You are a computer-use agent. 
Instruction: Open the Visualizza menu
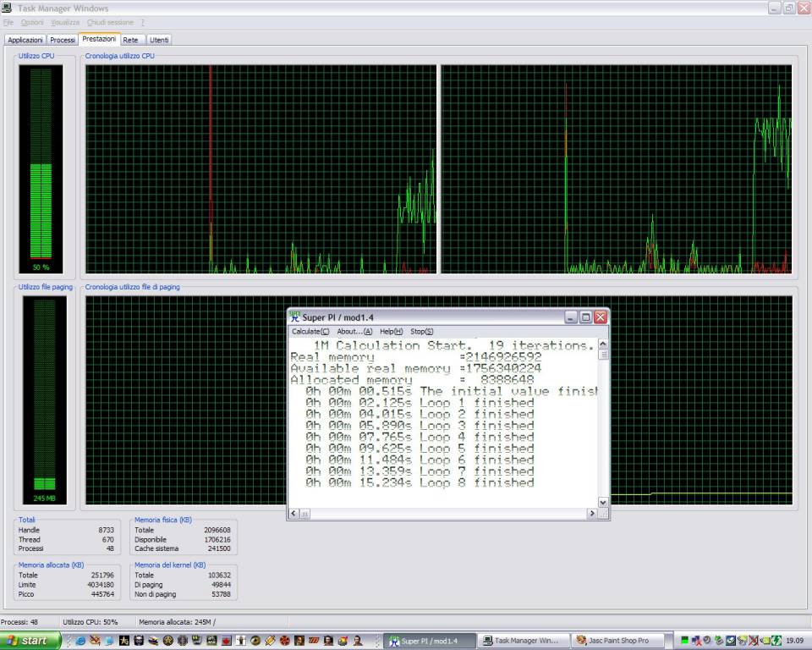[x=65, y=22]
